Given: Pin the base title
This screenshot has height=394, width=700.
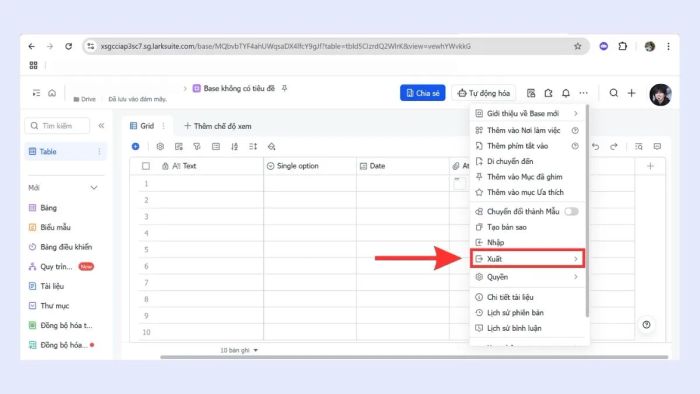Looking at the screenshot, I should (284, 88).
